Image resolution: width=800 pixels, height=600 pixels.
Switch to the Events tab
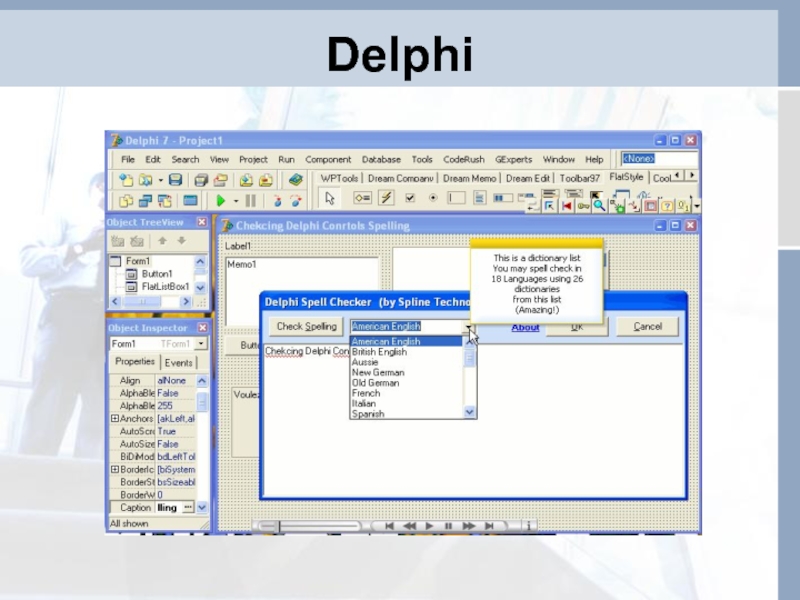click(x=179, y=363)
